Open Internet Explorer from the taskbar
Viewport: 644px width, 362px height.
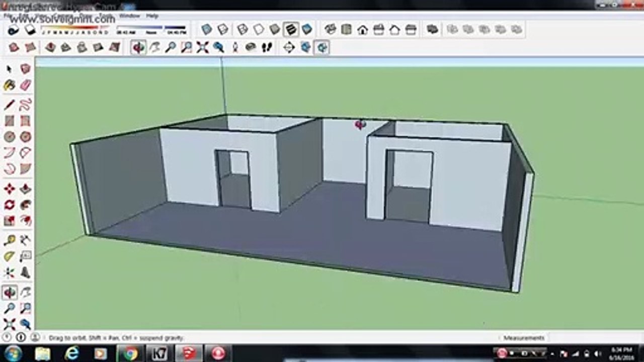click(x=71, y=353)
